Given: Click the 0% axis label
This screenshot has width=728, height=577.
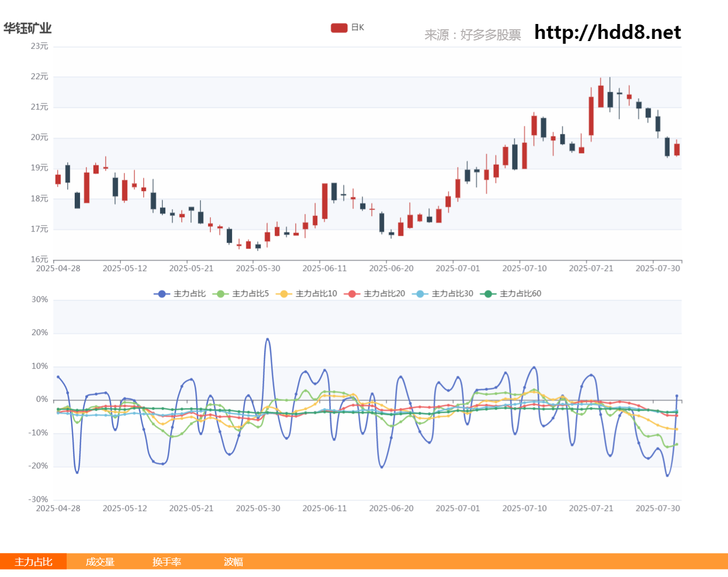Looking at the screenshot, I should (42, 399).
